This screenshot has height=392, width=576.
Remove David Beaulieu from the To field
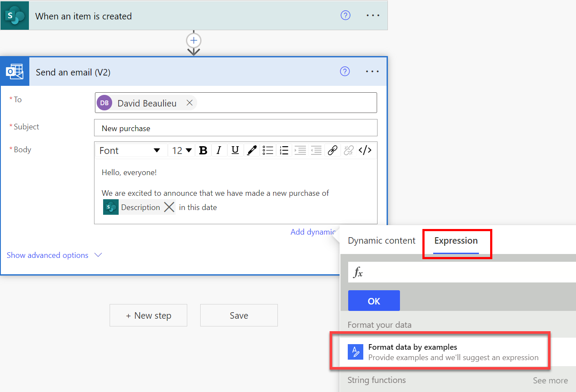click(189, 103)
